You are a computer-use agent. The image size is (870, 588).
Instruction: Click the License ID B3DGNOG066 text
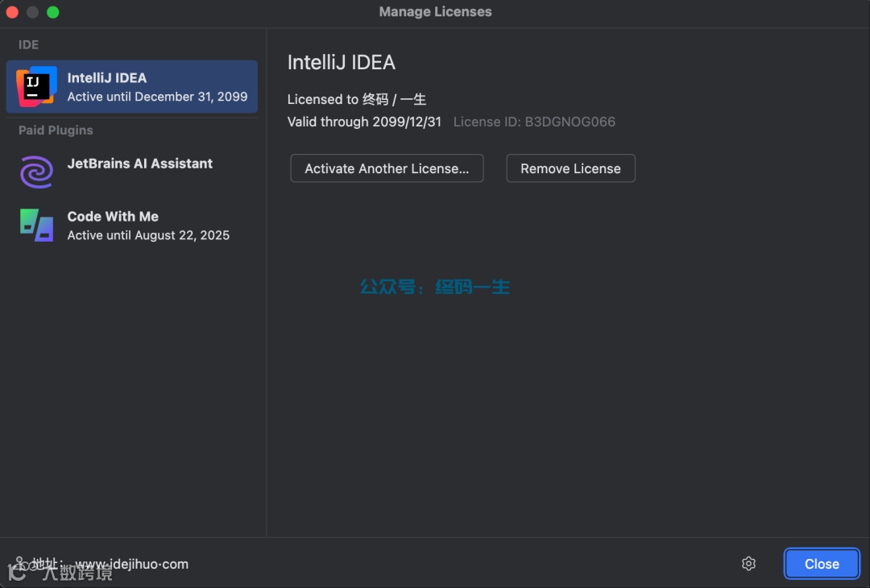(534, 122)
